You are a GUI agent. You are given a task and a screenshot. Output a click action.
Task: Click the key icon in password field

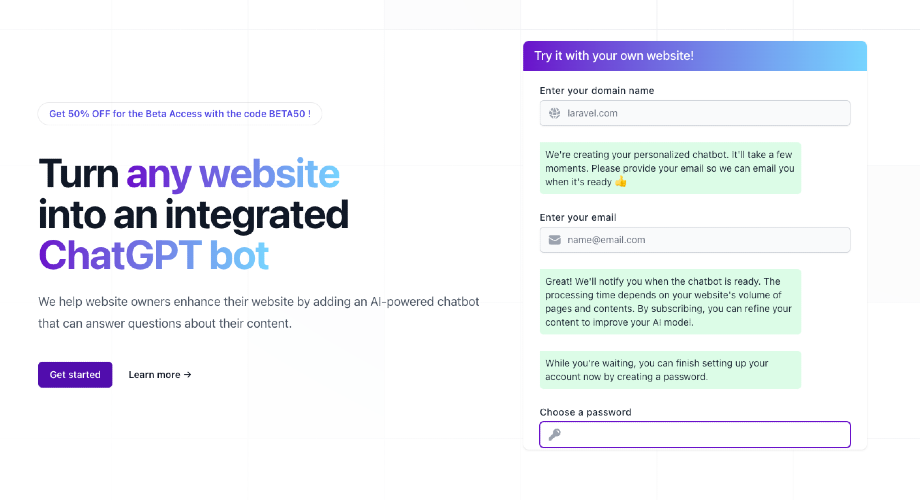(555, 434)
